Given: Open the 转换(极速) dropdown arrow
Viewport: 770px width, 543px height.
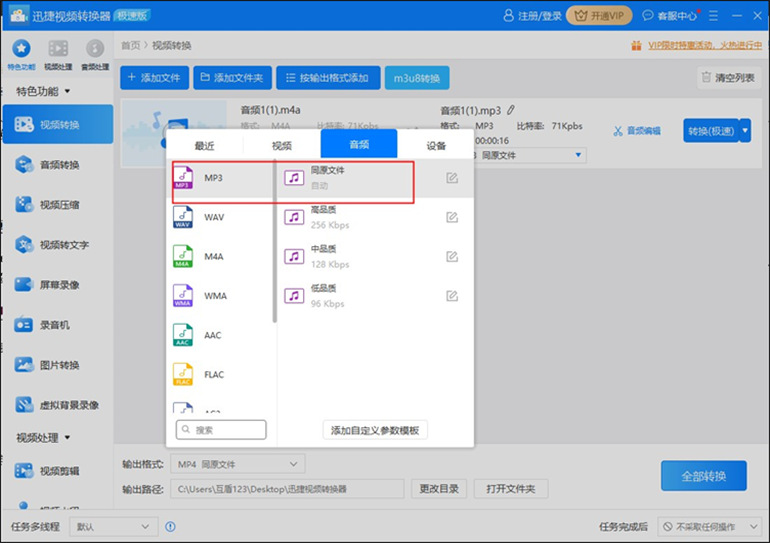Looking at the screenshot, I should click(x=745, y=131).
